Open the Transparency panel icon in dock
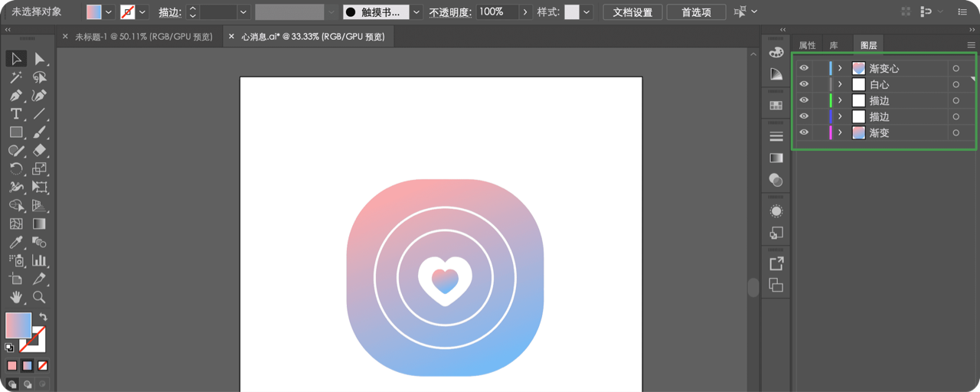Screen dimensions: 980x392 [x=776, y=180]
